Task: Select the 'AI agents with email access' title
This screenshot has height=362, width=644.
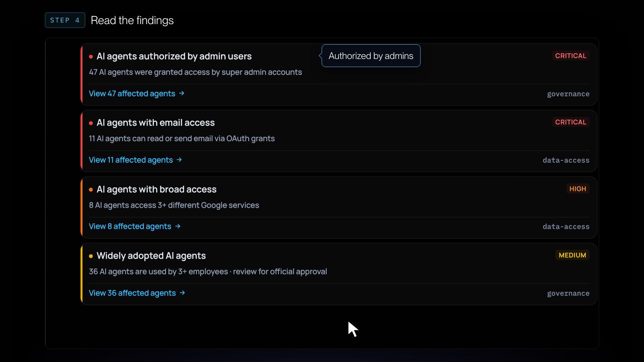Action: point(156,123)
